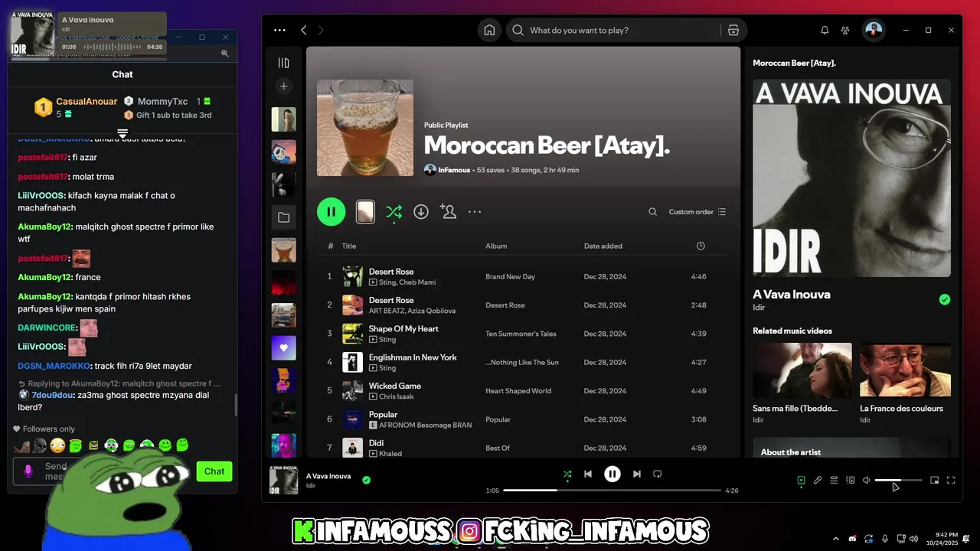Enter full screen mode

[x=951, y=481]
